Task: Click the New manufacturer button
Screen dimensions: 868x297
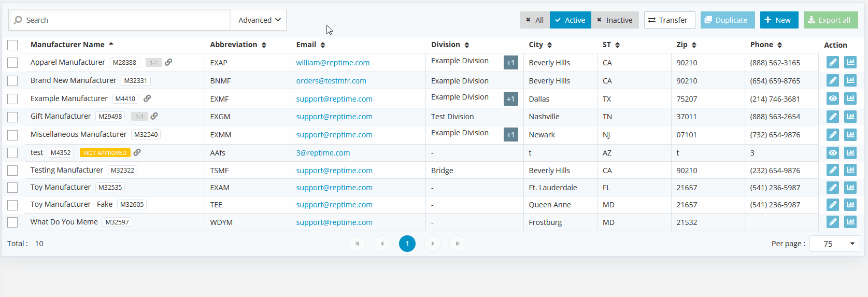Action: (779, 20)
